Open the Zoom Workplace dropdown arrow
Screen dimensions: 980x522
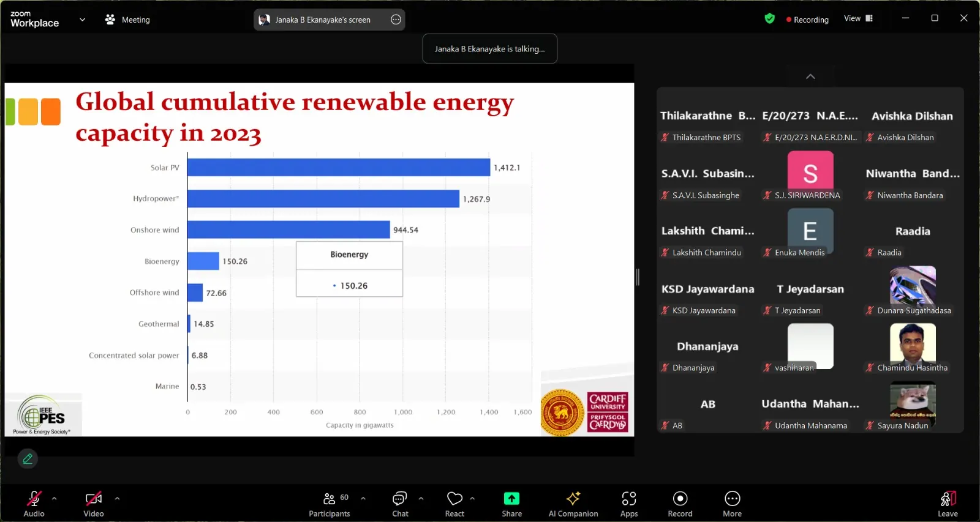coord(83,20)
